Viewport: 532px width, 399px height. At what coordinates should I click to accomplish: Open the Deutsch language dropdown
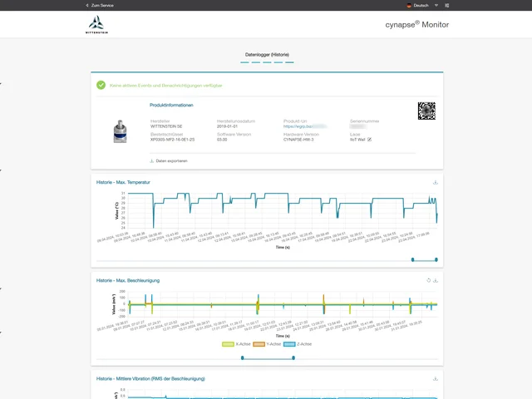tap(420, 5)
